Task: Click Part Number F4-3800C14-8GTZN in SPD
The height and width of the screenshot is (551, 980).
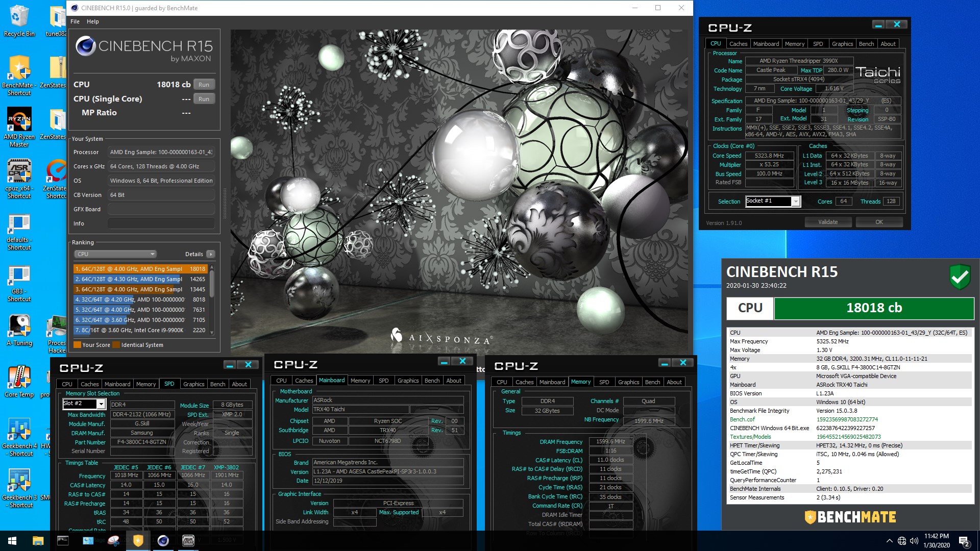Action: pyautogui.click(x=142, y=442)
